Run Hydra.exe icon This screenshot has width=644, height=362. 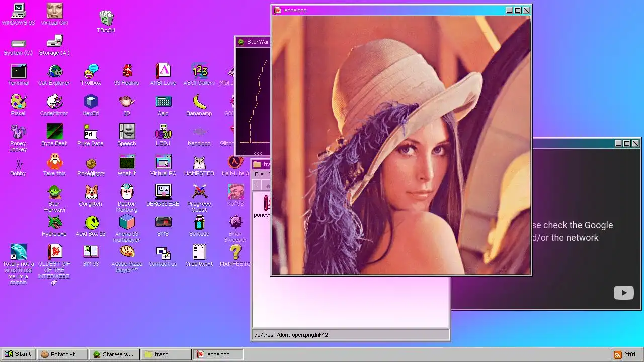[54, 225]
